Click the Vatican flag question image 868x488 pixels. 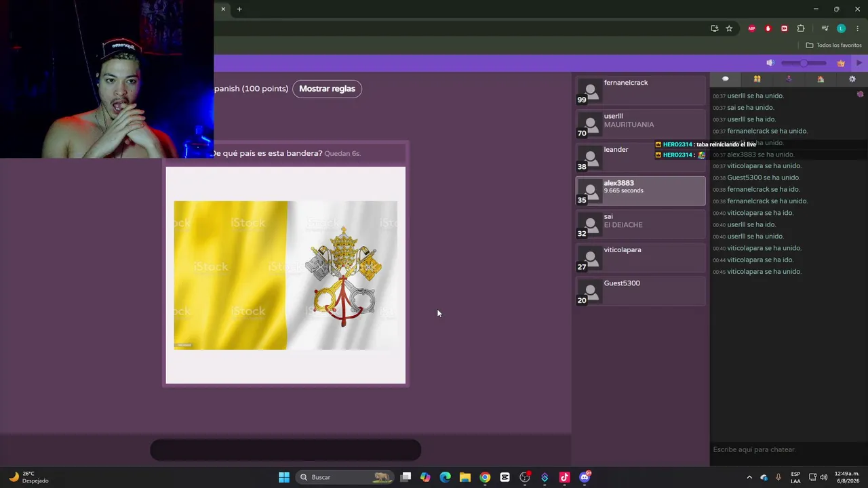coord(285,275)
